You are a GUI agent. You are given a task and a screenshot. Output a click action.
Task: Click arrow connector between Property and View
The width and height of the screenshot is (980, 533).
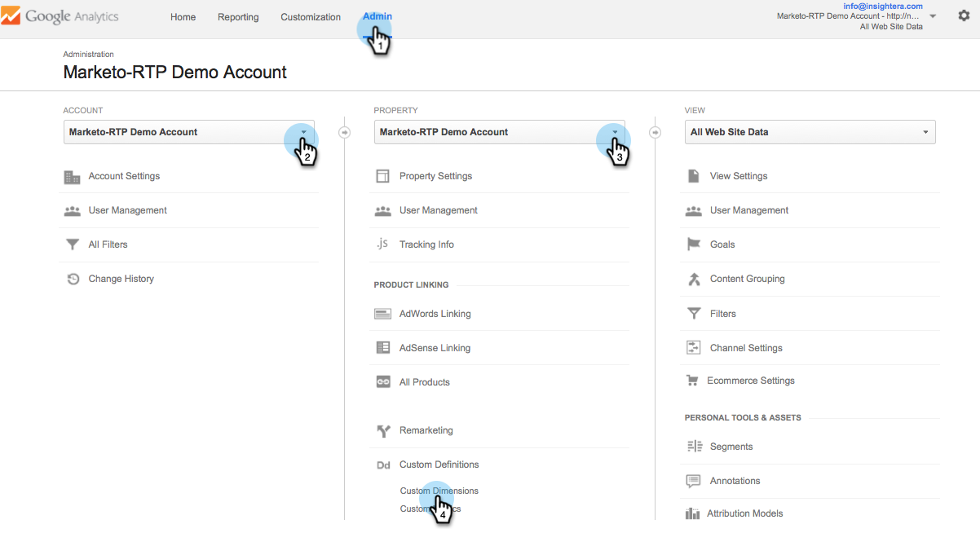[x=655, y=132]
